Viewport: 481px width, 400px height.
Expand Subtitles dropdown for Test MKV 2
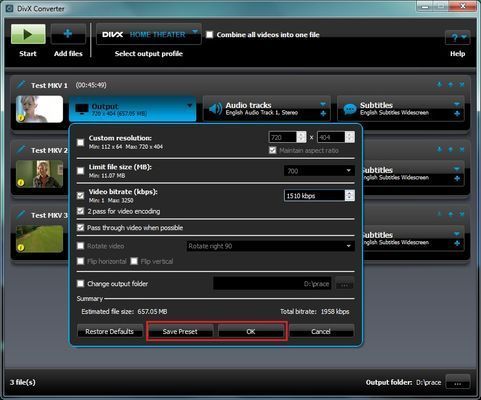click(457, 169)
